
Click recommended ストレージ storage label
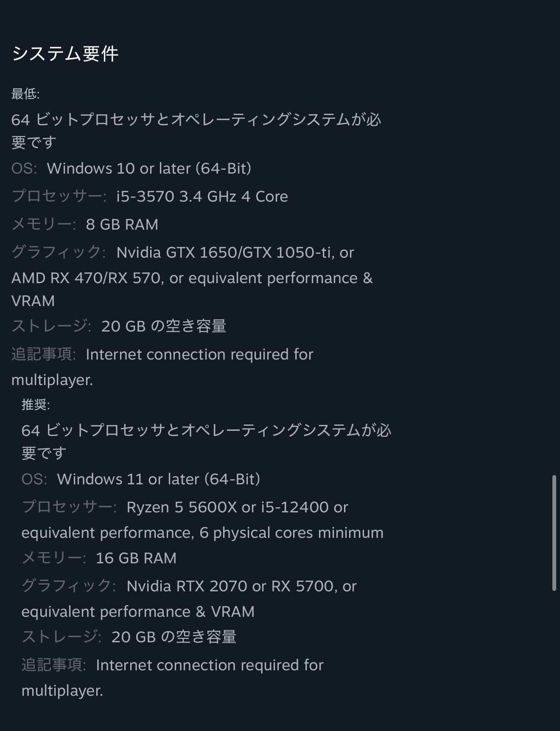61,637
